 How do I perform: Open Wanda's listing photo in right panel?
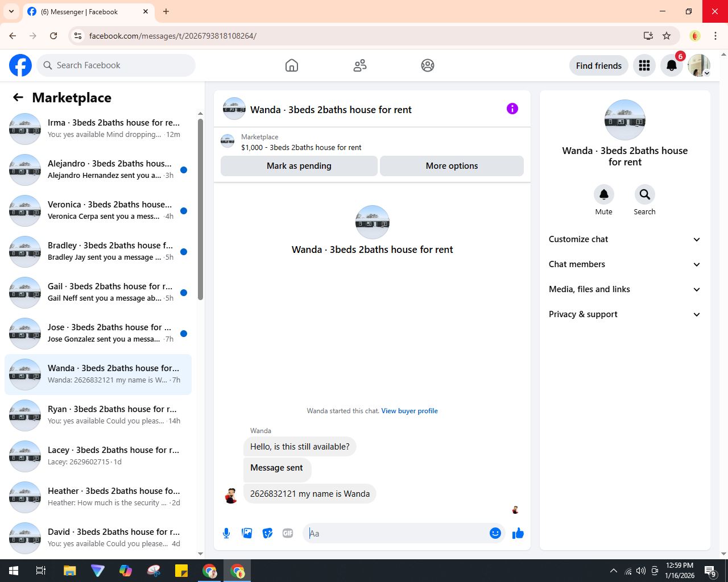(625, 120)
